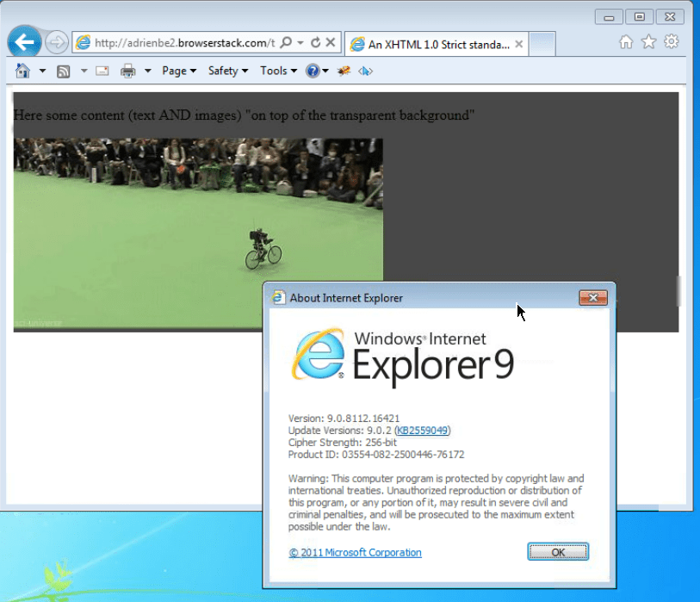Click OK in About Internet Explorer dialog
Screen dimensions: 700x602
pos(558,552)
